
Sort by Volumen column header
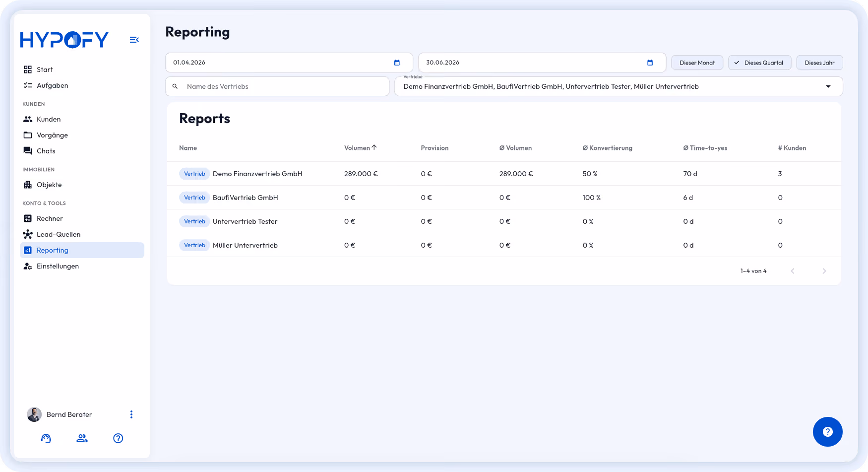[x=357, y=148]
